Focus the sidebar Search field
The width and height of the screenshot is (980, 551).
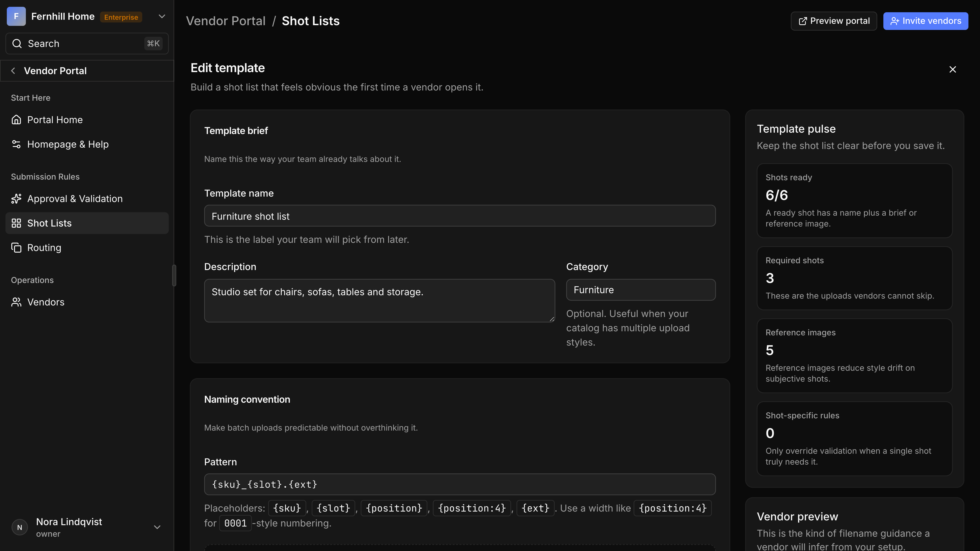point(87,44)
